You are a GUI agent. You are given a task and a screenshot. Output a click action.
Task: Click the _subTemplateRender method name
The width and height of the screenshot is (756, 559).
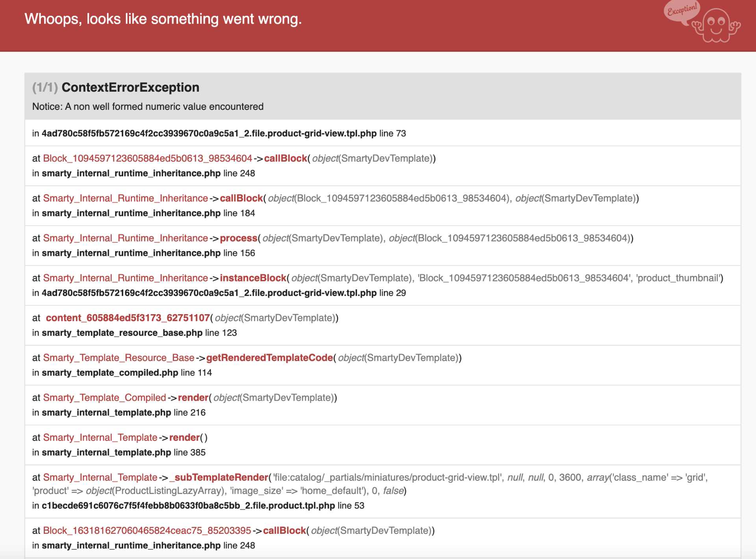point(219,477)
